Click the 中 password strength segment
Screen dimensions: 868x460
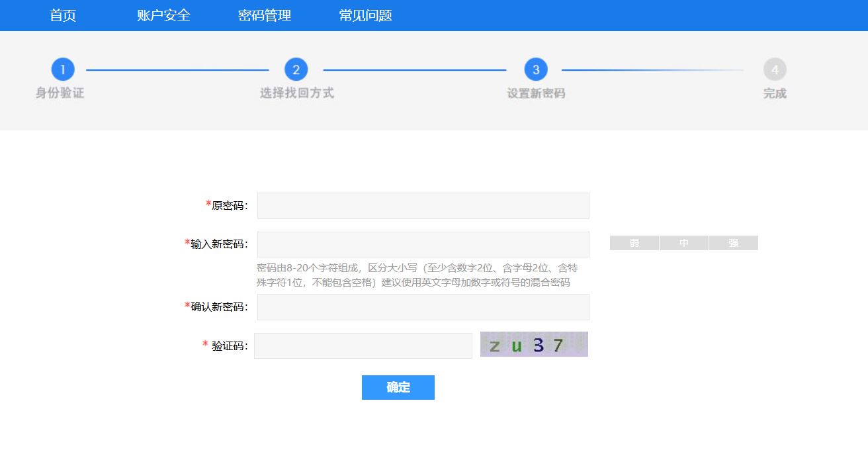pos(684,243)
